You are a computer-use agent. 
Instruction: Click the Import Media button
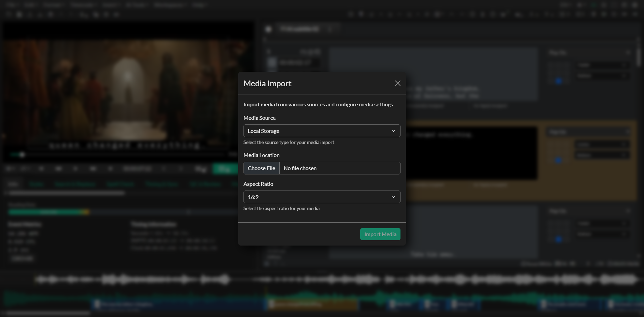tap(380, 234)
